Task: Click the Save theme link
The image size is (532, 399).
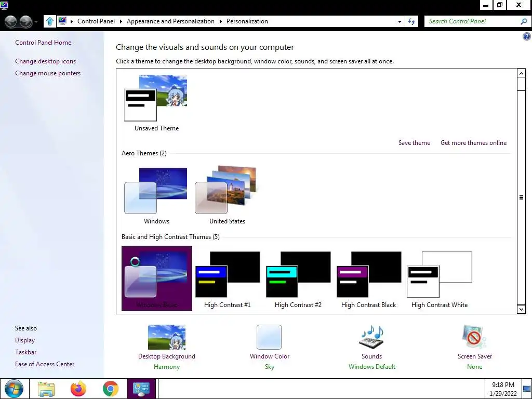Action: point(414,142)
